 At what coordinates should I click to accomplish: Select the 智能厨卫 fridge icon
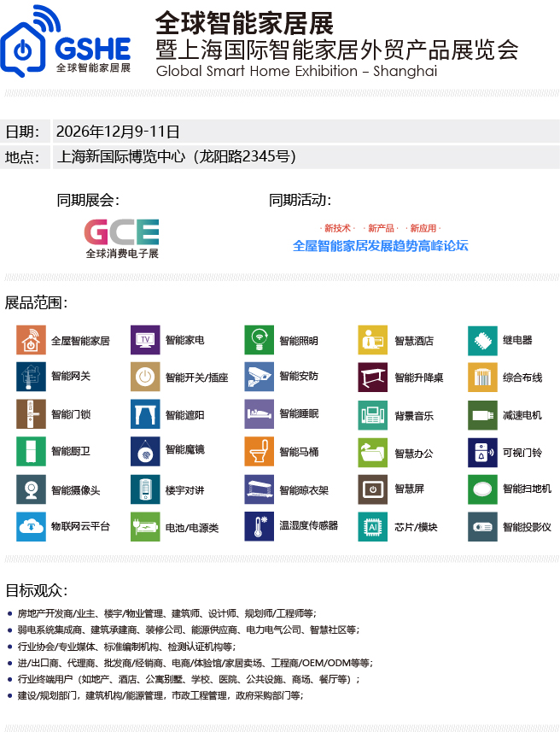point(32,452)
